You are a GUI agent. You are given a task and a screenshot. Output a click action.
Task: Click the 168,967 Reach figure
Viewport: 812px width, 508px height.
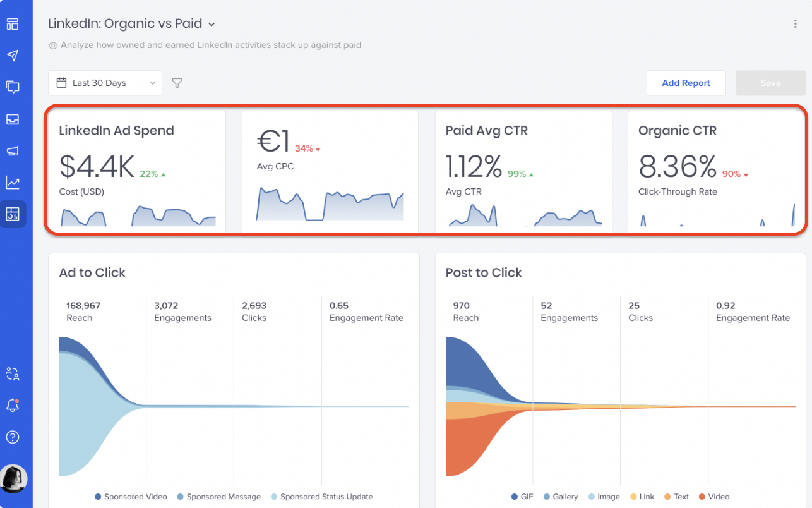[x=83, y=306]
